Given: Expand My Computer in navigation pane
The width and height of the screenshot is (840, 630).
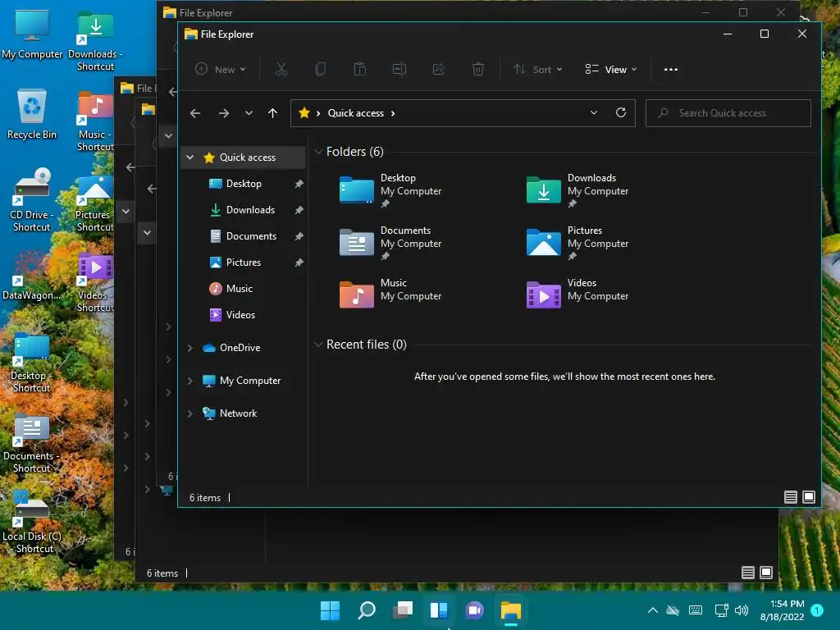Looking at the screenshot, I should (x=189, y=381).
